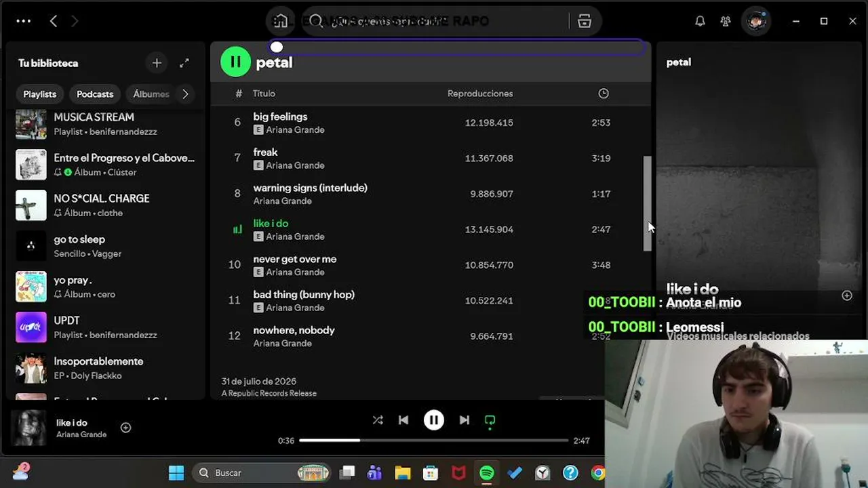This screenshot has height=488, width=868.
Task: Open like i do title in now-playing bar
Action: pos(72,423)
